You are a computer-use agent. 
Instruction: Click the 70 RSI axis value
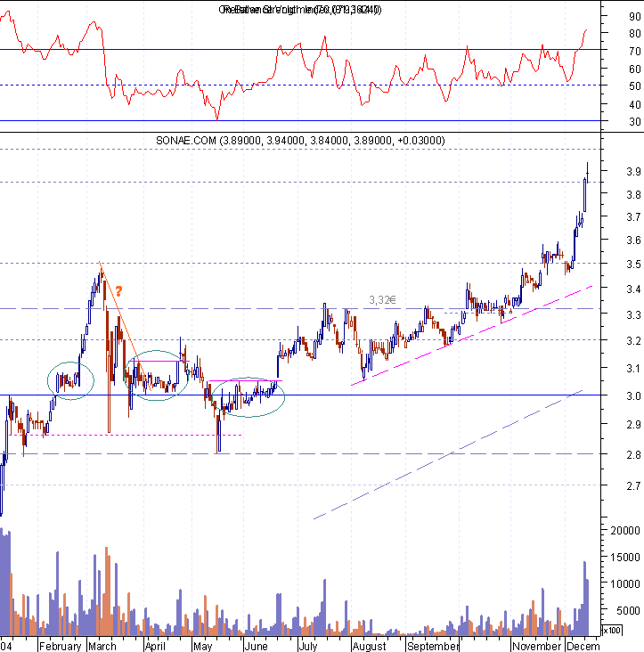pos(634,51)
